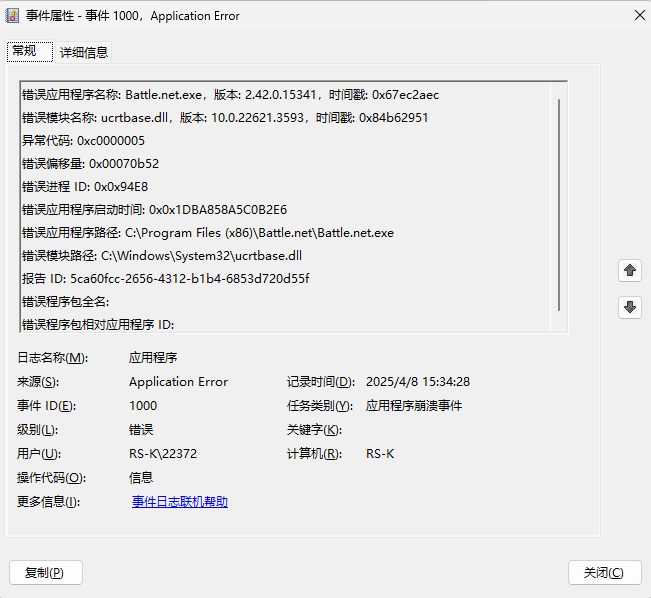Image resolution: width=651 pixels, height=598 pixels.
Task: Switch to the 常规 tab
Action: tap(25, 51)
